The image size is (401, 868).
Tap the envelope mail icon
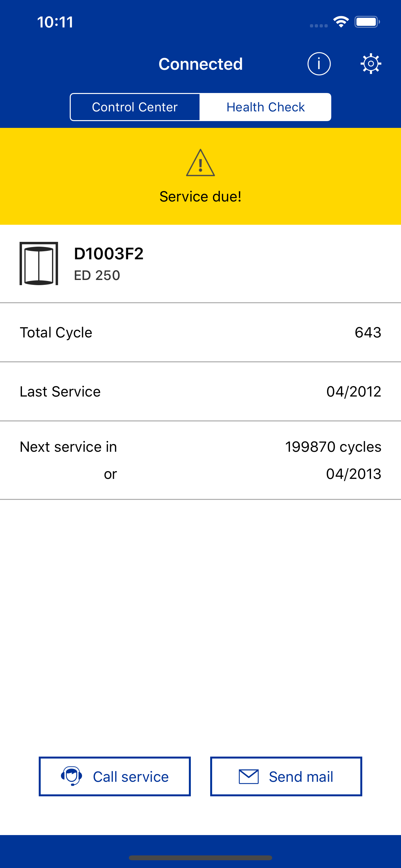click(249, 776)
